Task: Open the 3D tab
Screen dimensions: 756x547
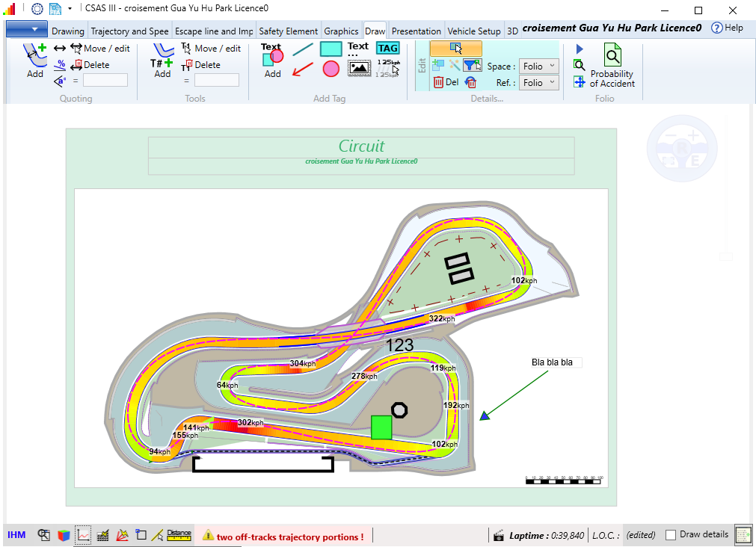Action: click(512, 31)
